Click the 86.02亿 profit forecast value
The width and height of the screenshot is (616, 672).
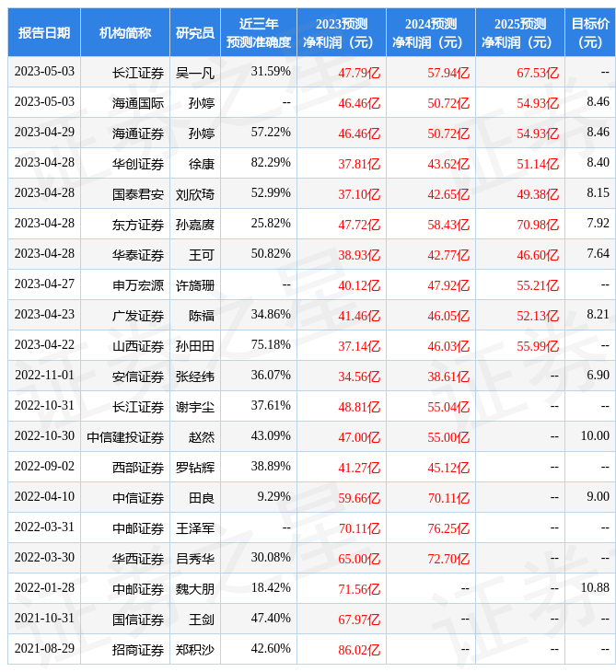click(359, 649)
